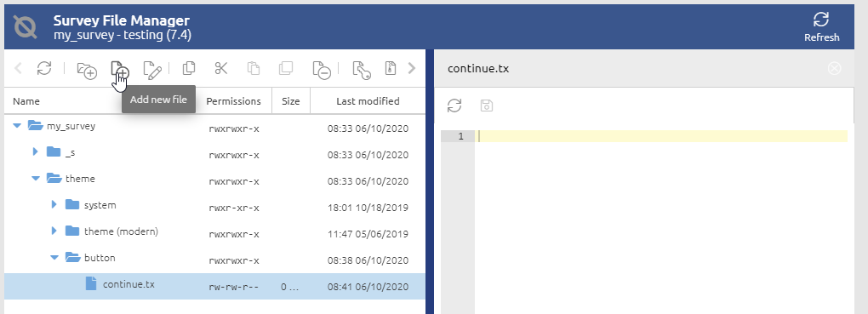Click the Add new file toolbar icon
Screen dimensions: 868x314
pyautogui.click(x=120, y=69)
